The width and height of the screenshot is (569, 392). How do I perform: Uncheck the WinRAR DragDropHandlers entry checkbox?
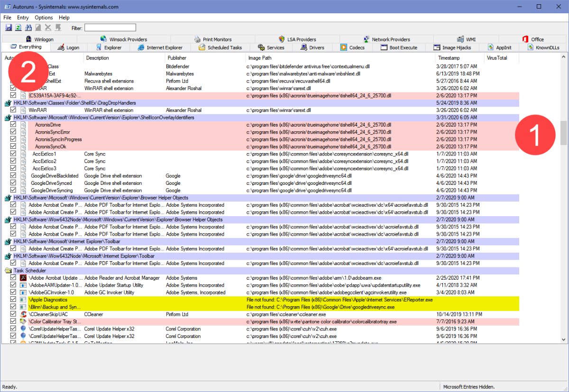pos(13,110)
